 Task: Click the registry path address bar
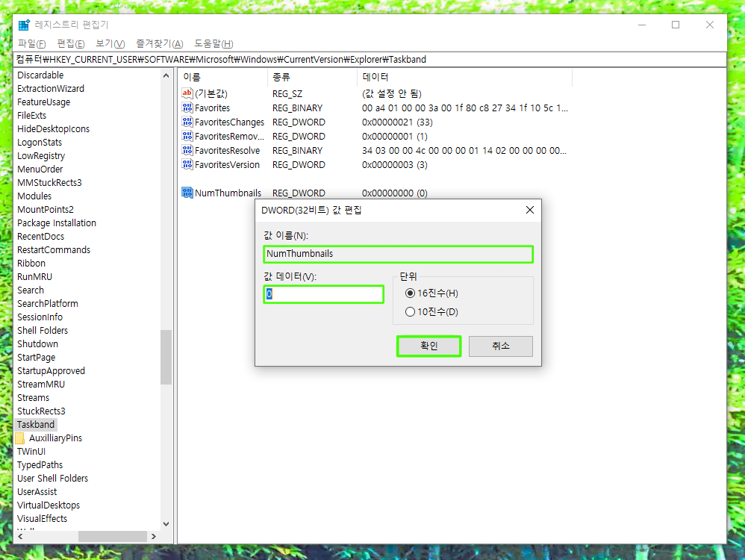370,60
